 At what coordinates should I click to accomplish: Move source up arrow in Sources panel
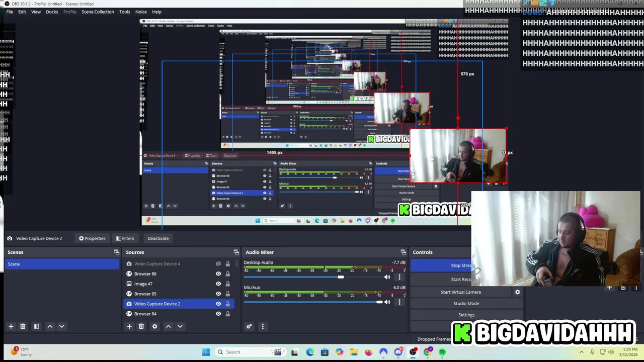coord(169,326)
